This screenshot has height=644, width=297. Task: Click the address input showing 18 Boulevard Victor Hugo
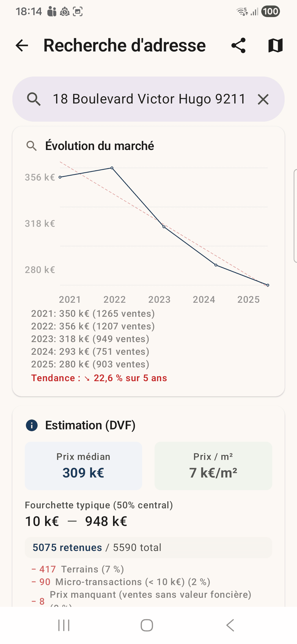[x=149, y=99]
